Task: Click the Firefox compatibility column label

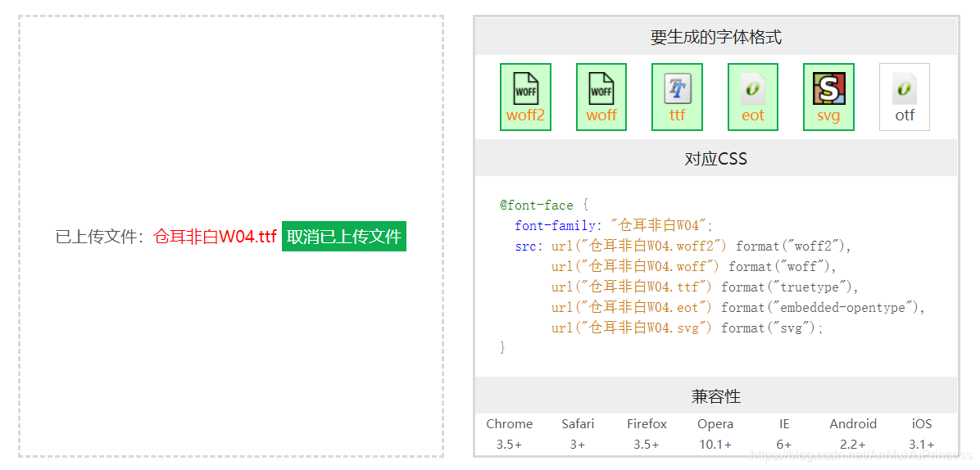Action: pyautogui.click(x=647, y=424)
